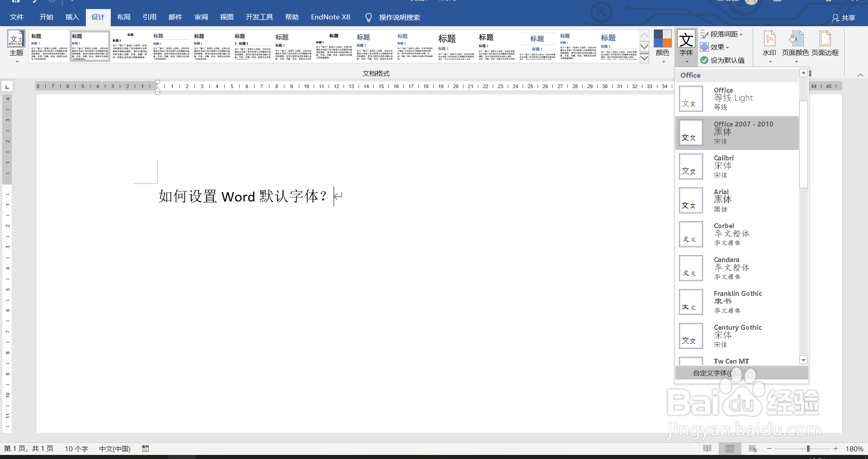
Task: Click the zoom slider handle
Action: [x=808, y=449]
